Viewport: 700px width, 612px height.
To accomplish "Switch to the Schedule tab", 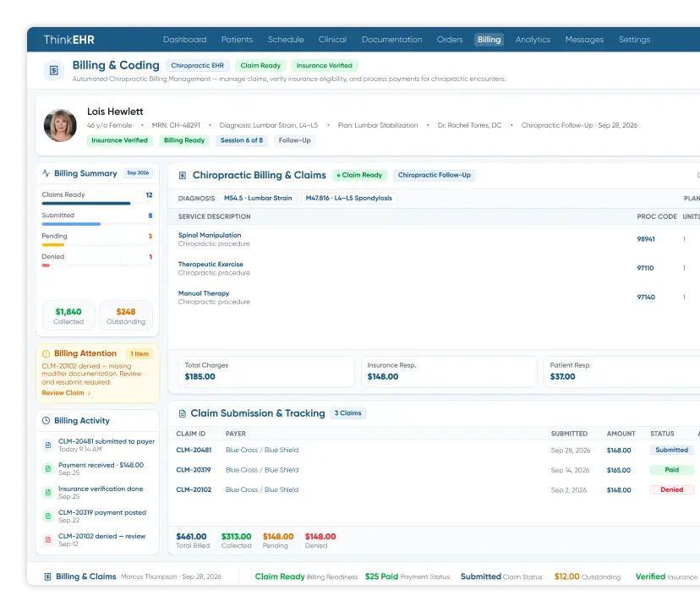I will coord(286,39).
